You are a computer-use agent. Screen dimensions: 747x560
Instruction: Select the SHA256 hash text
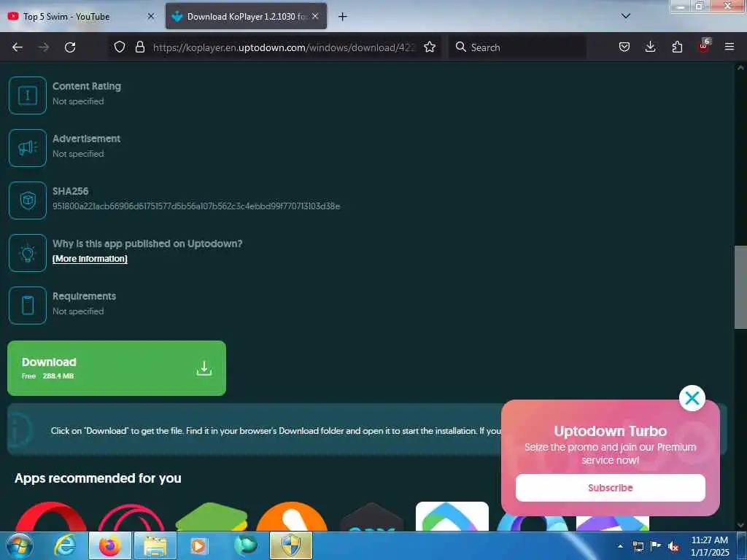196,206
